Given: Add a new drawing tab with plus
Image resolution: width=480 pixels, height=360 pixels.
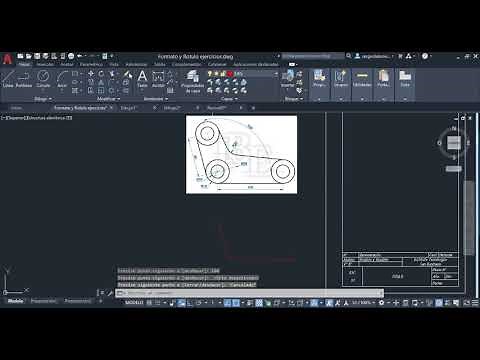Looking at the screenshot, I should (x=253, y=108).
